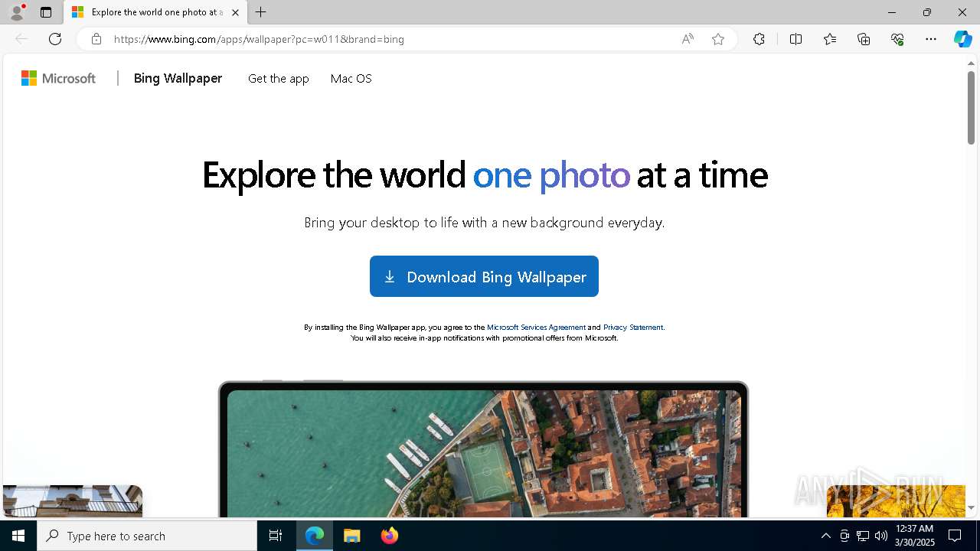Viewport: 980px width, 551px height.
Task: Open the clock showing 12:37 AM
Action: pos(915,536)
